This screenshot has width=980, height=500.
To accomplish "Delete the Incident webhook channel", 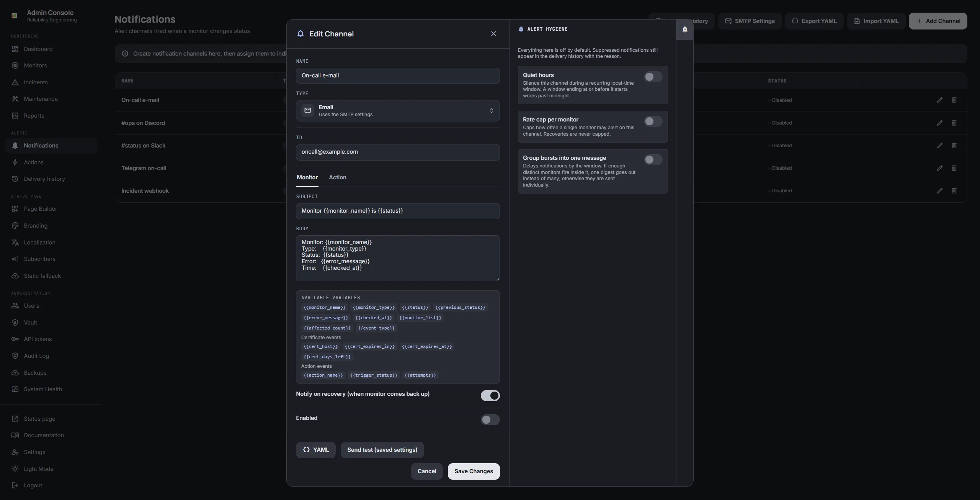I will click(x=954, y=191).
